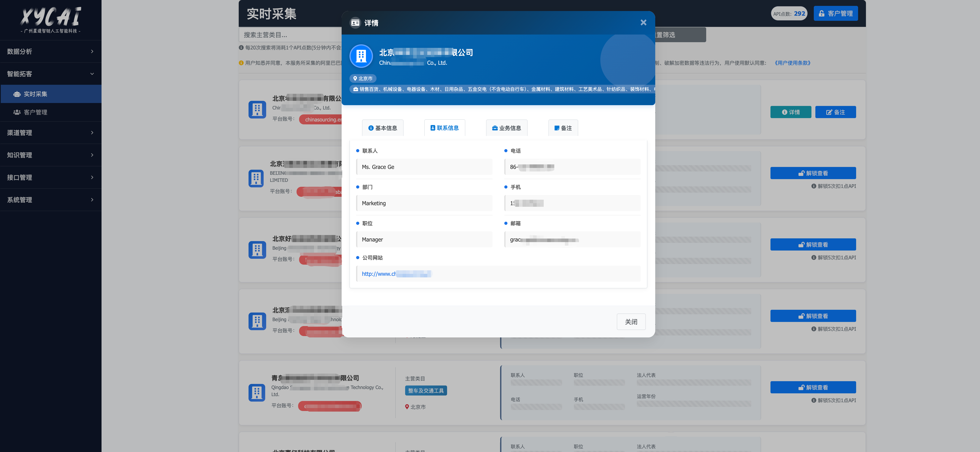Collapse the 智能拓客 sidebar menu

(x=51, y=74)
